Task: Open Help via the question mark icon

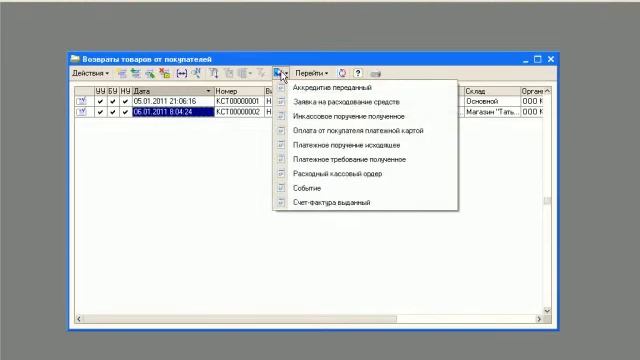Action: pos(358,73)
